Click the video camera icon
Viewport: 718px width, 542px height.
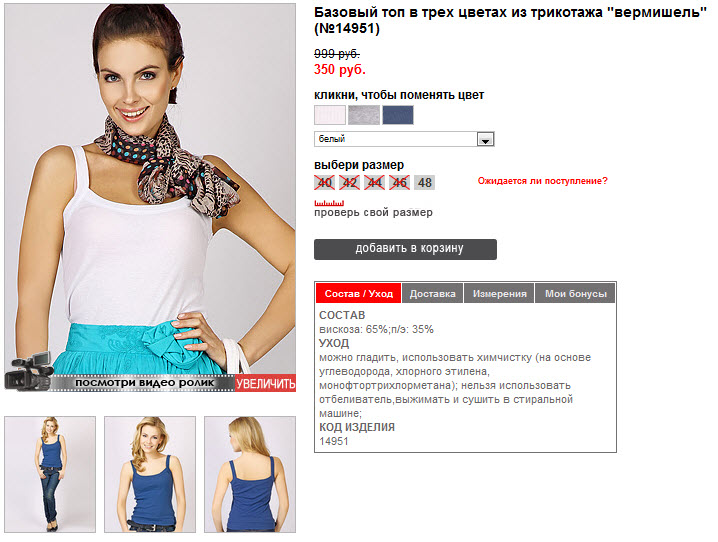tap(28, 371)
